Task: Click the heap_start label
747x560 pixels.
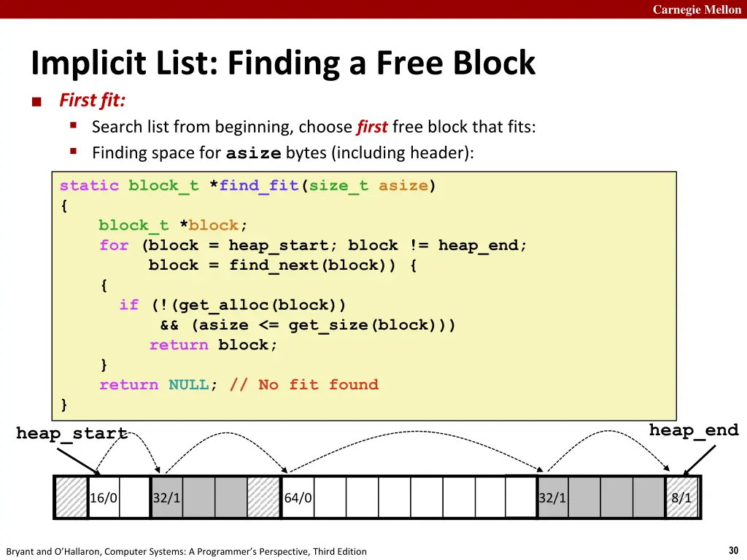Action: tap(72, 434)
